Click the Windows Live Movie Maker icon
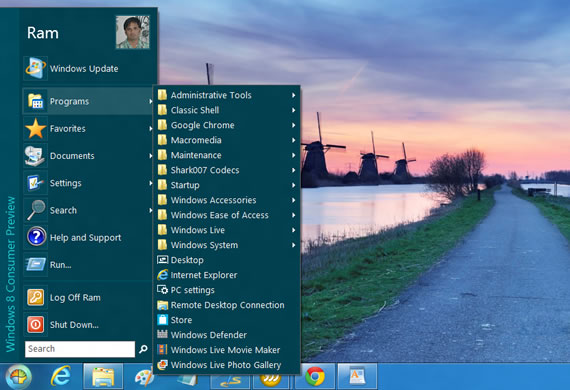Image resolution: width=570 pixels, height=390 pixels. point(162,350)
